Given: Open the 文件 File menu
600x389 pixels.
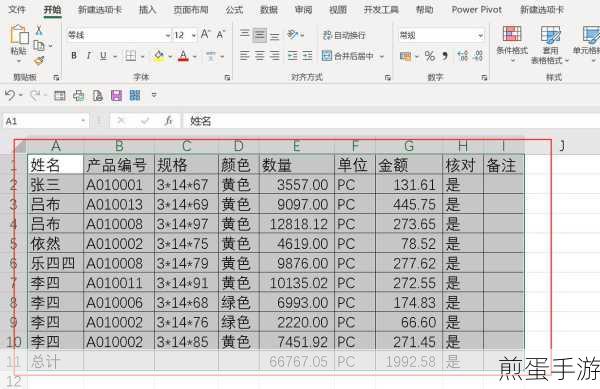Looking at the screenshot, I should tap(16, 10).
